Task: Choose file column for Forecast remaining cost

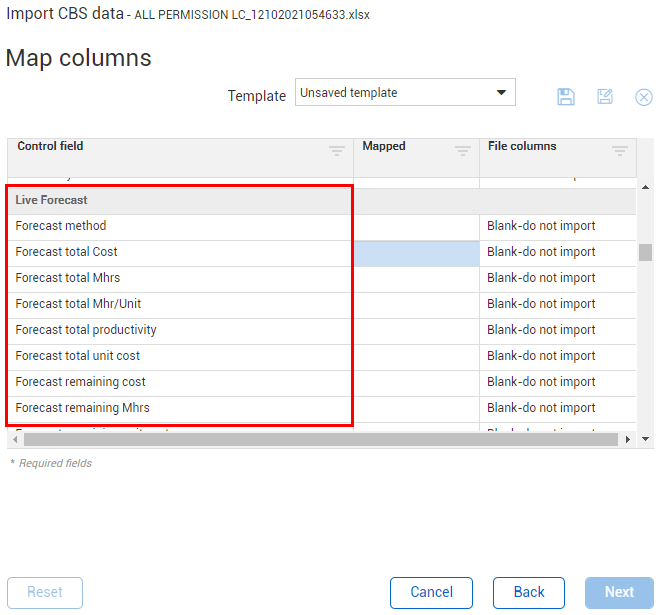Action: (557, 382)
